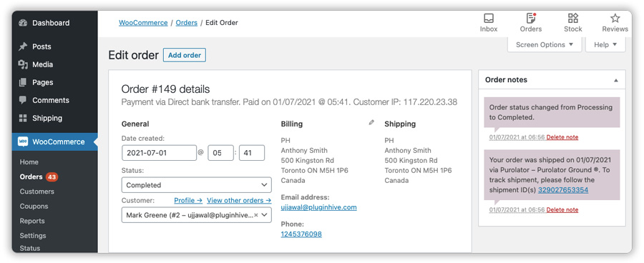Open the customer Profile link
Image resolution: width=644 pixels, height=263 pixels.
tap(188, 200)
